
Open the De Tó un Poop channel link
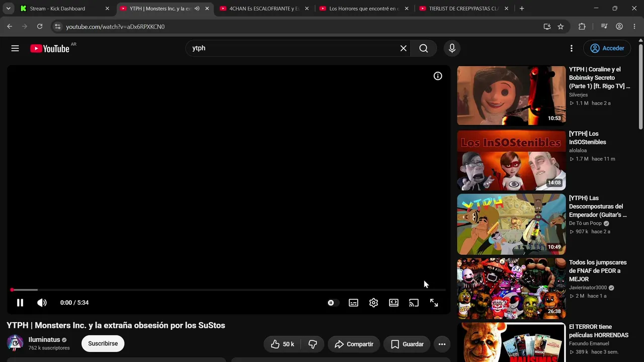tap(585, 223)
